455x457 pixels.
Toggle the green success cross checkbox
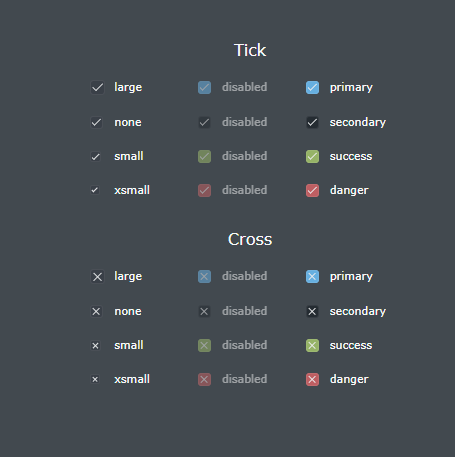tap(312, 346)
